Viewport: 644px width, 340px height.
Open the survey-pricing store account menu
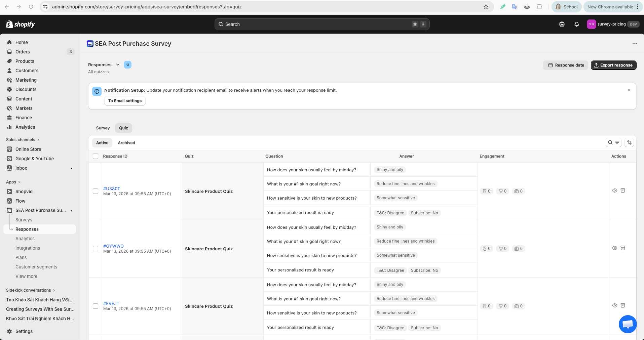click(x=613, y=24)
